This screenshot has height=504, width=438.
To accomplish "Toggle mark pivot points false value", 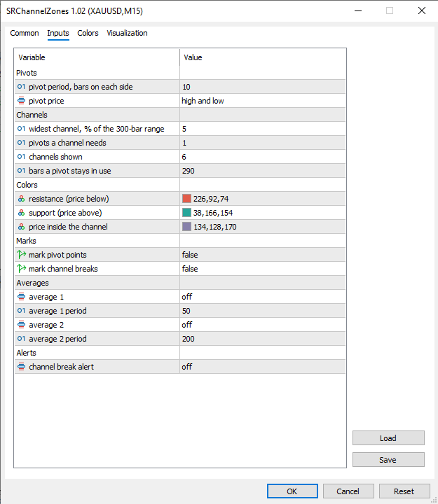I will [263, 255].
